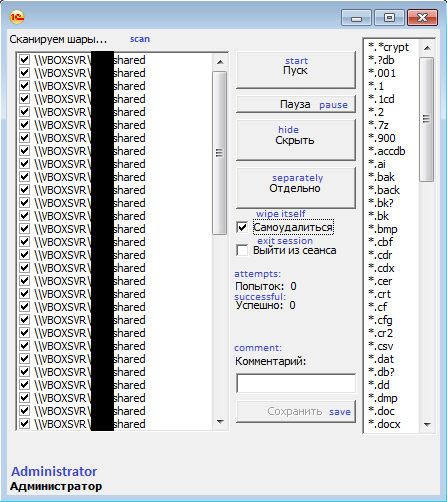Toggle the Самоудалиться checkbox

[x=242, y=227]
